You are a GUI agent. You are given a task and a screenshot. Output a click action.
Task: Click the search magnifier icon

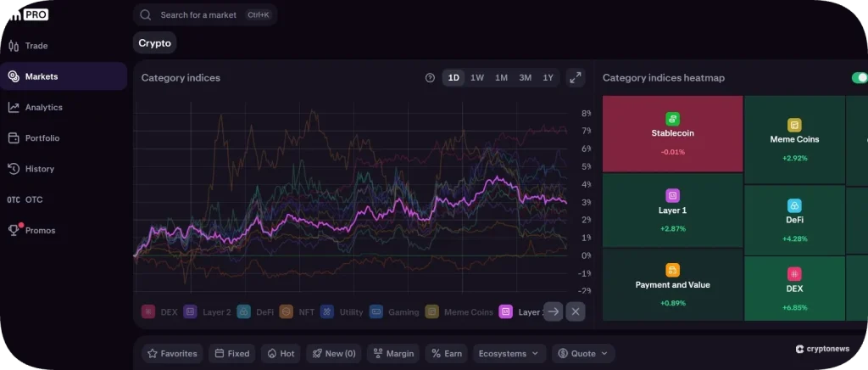(146, 15)
